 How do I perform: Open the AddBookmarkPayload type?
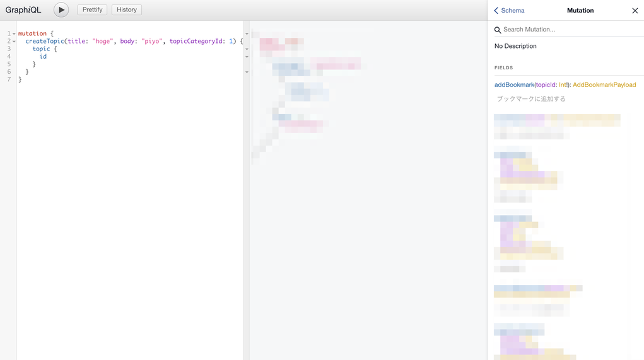pos(604,85)
